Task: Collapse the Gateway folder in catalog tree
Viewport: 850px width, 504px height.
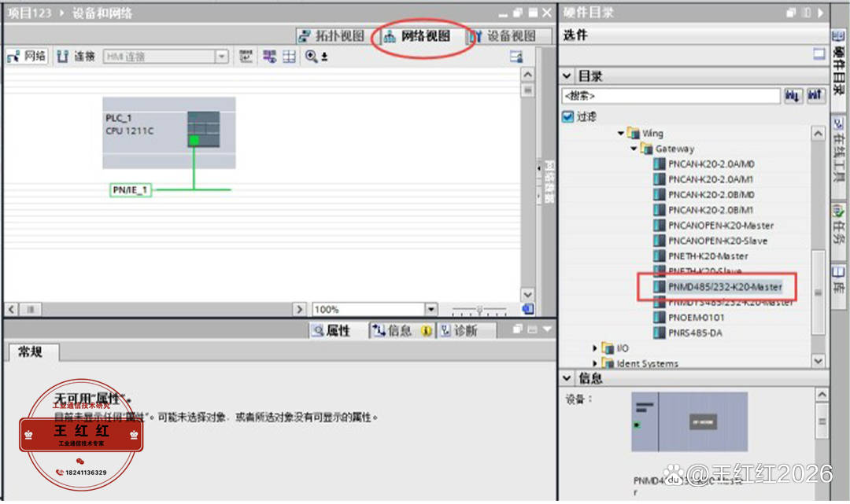Action: pyautogui.click(x=634, y=149)
